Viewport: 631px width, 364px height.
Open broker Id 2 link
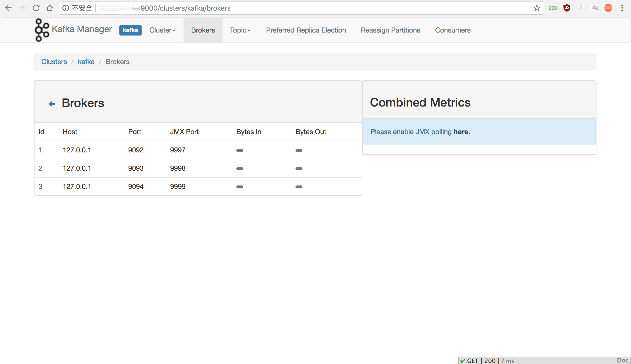[40, 168]
